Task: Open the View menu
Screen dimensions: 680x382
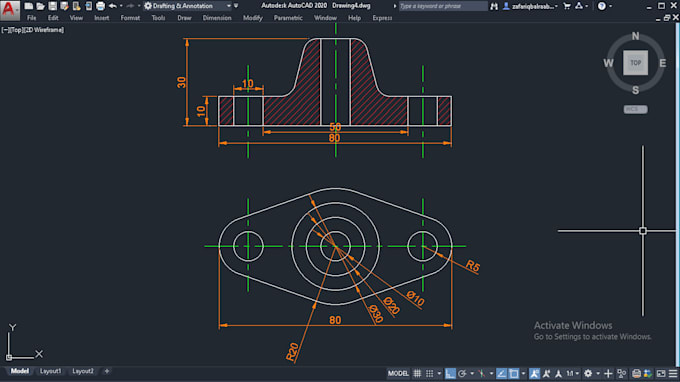Action: click(76, 18)
